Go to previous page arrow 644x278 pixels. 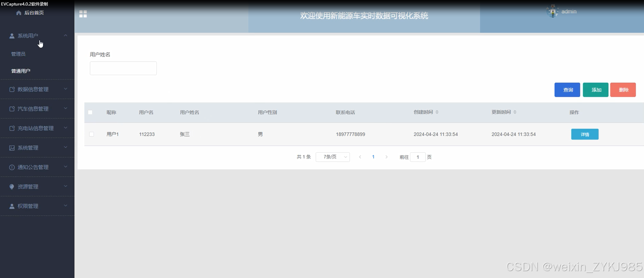click(360, 157)
